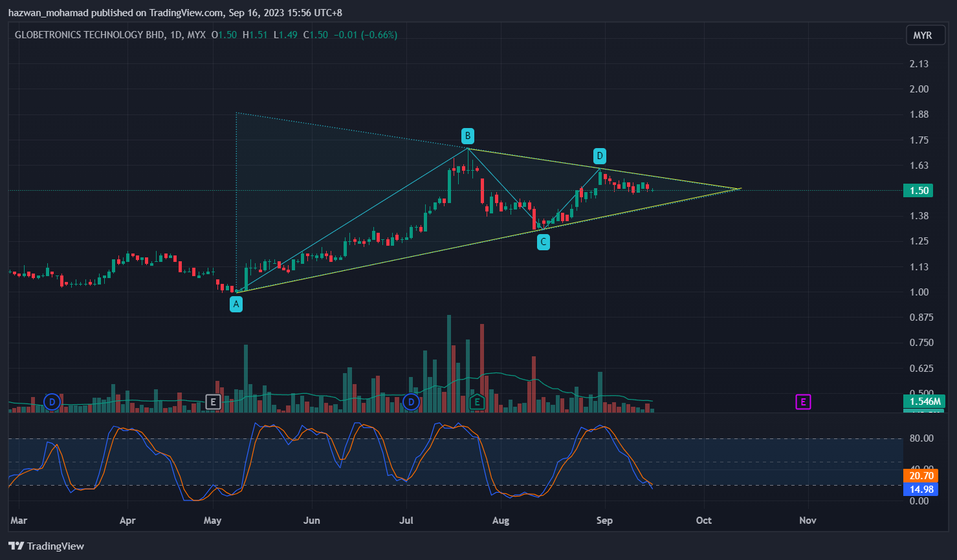Click the Jun label on time axis
The height and width of the screenshot is (560, 957).
click(x=312, y=521)
